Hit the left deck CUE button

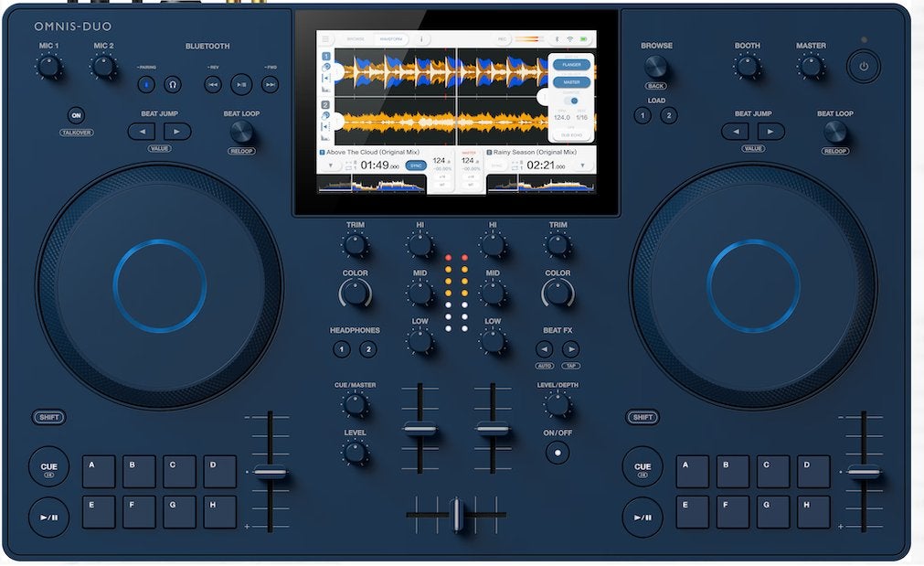(x=49, y=466)
